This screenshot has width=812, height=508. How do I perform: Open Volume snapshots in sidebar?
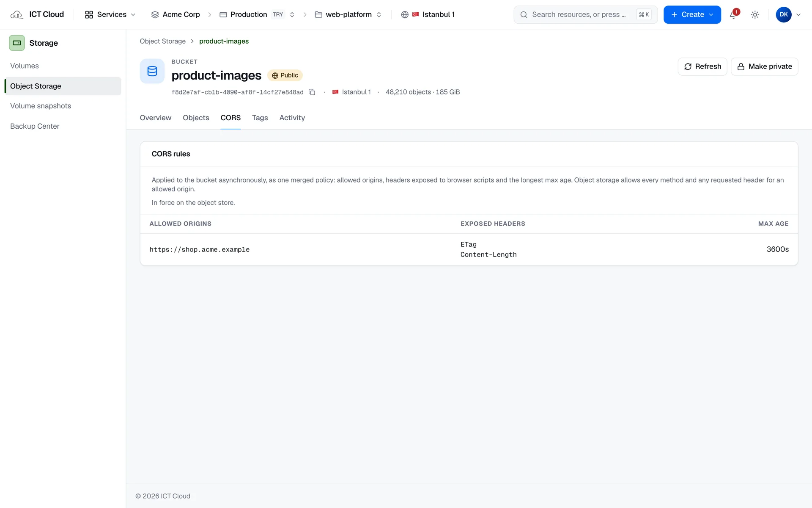pyautogui.click(x=63, y=106)
